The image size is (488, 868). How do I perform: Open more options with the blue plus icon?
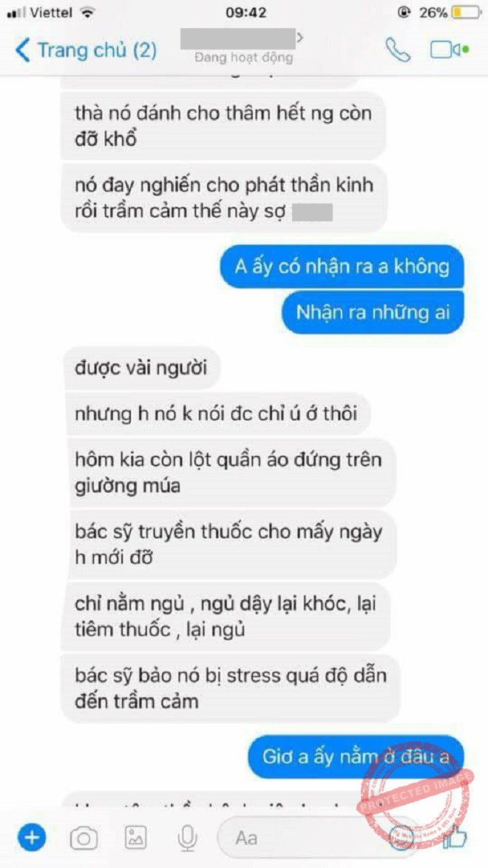tap(32, 836)
